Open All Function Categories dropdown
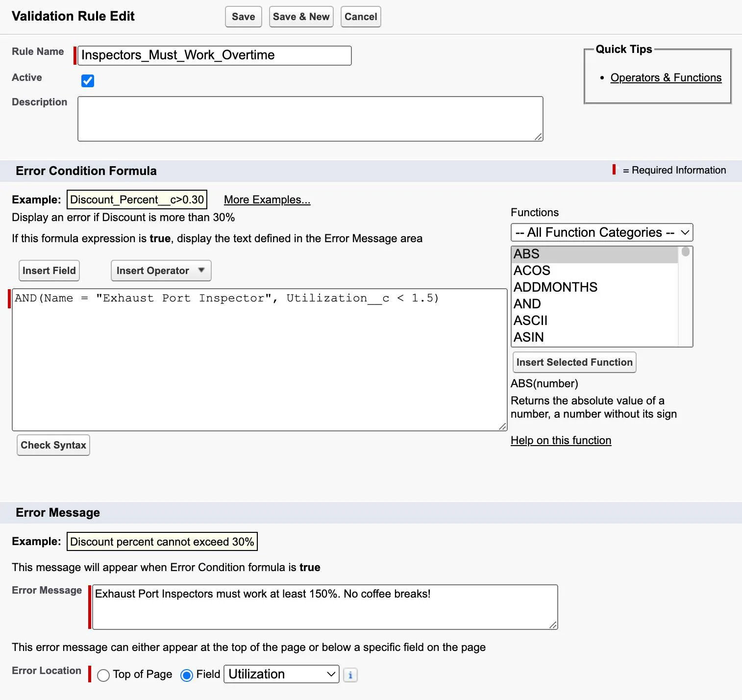The width and height of the screenshot is (742, 700). (x=602, y=232)
